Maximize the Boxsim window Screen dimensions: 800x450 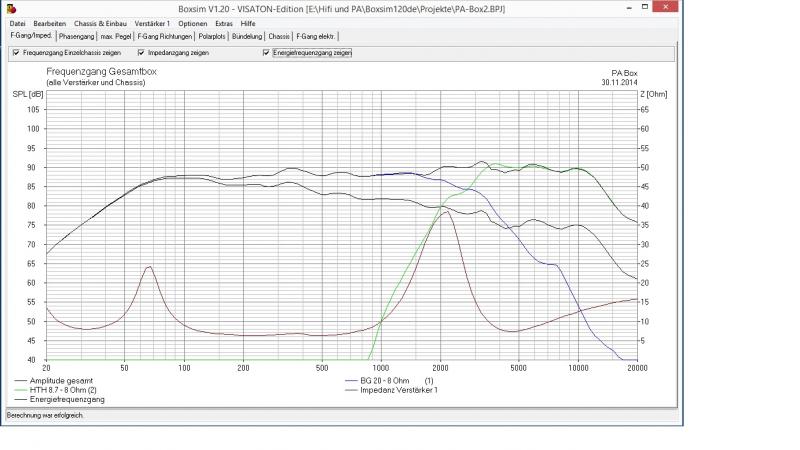click(x=645, y=7)
